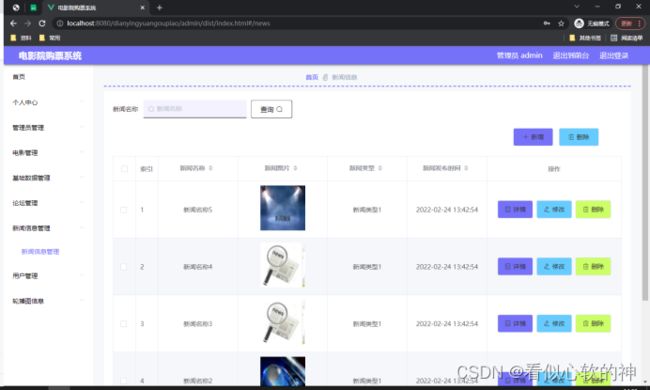This screenshot has width=650, height=390.
Task: Sort by 新闻发布时间 column arrows
Action: pyautogui.click(x=466, y=168)
